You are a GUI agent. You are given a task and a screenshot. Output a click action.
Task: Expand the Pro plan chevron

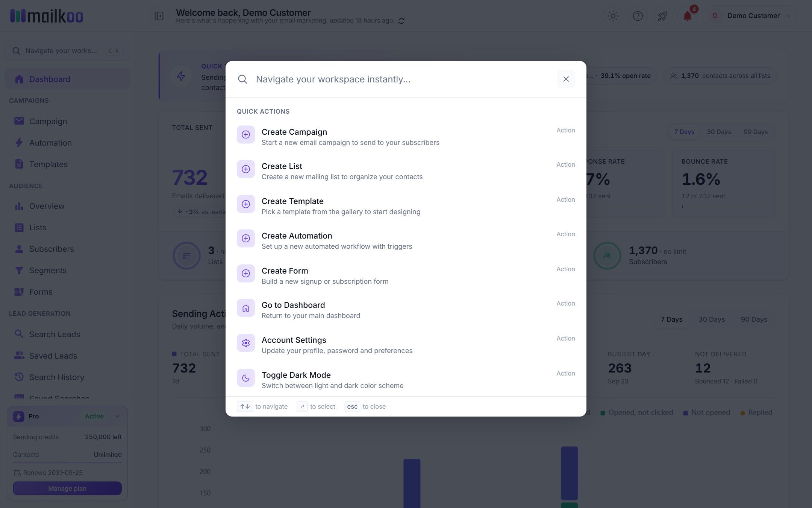pyautogui.click(x=117, y=416)
